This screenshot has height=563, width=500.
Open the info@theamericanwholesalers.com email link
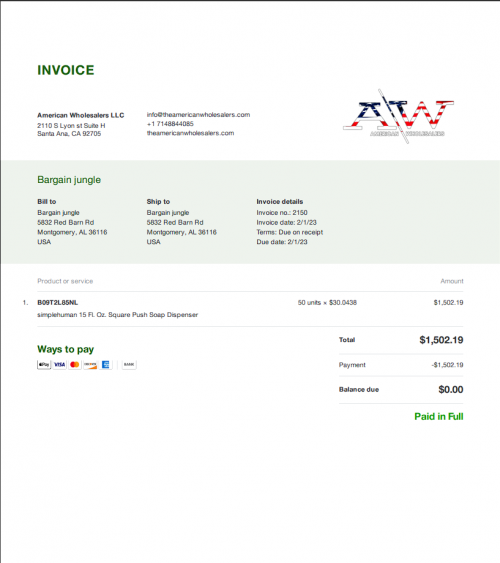click(x=198, y=115)
